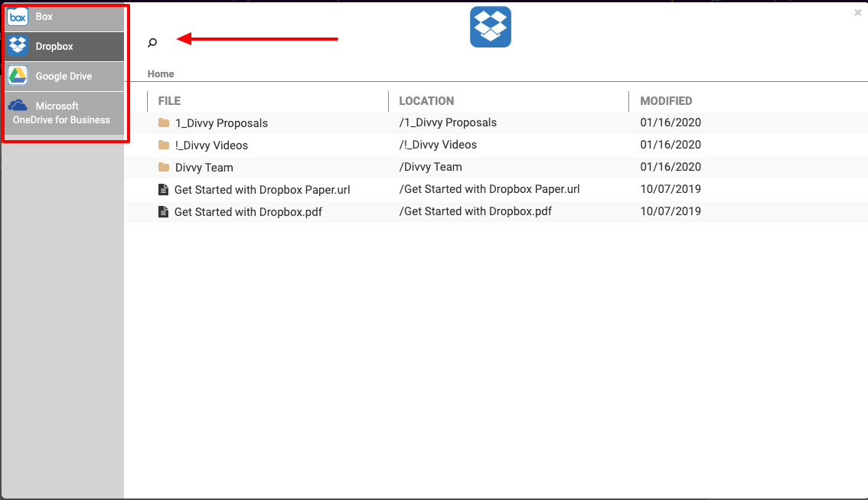Click the Box logo icon in sidebar

[x=18, y=17]
